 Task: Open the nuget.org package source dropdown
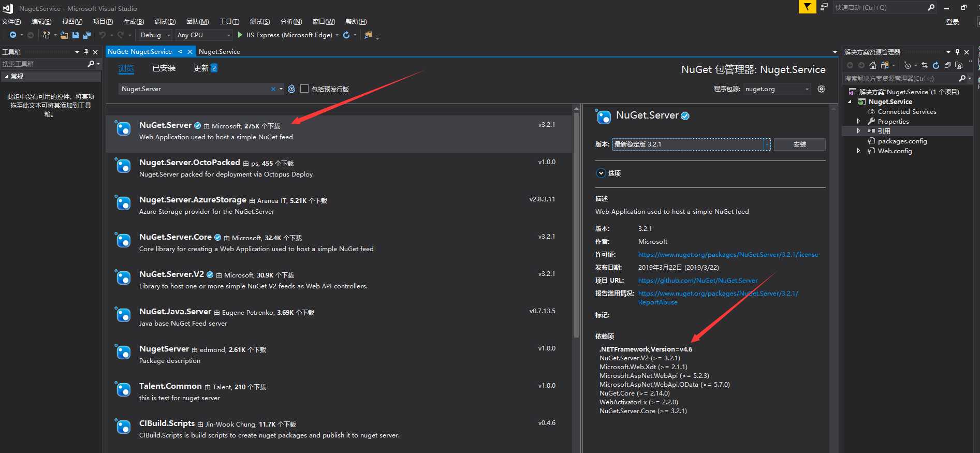click(777, 89)
